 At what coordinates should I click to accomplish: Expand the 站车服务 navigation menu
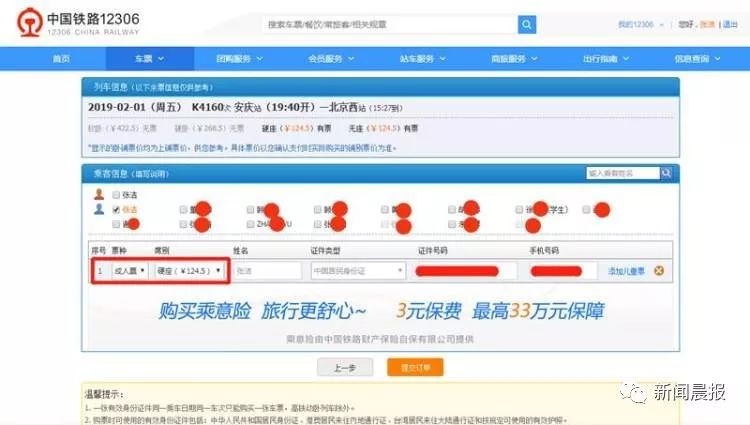point(422,59)
